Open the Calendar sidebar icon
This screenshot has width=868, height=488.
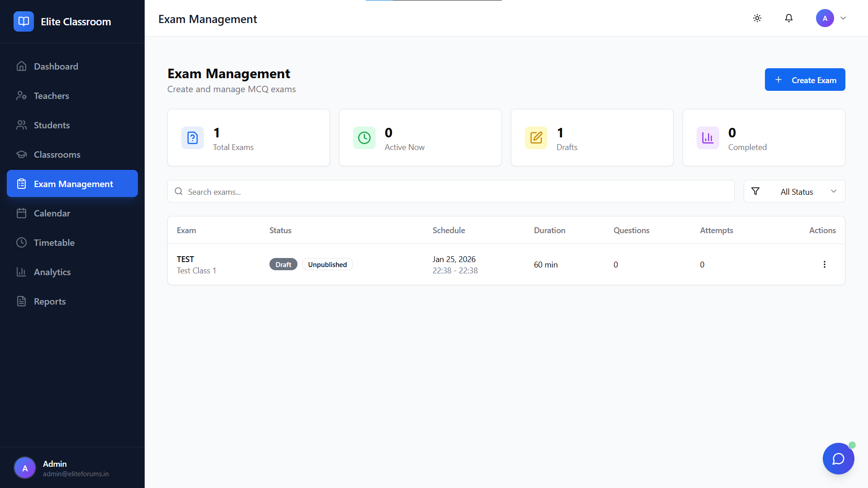[x=22, y=213]
